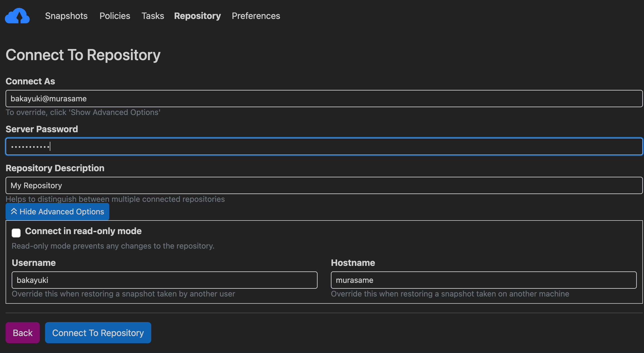
Task: Click the Connect To Repository page heading
Action: point(83,55)
